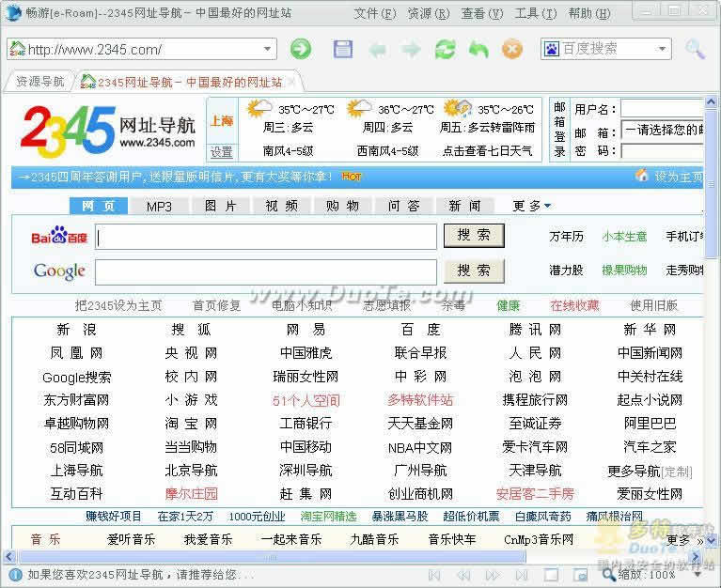Open the 点击查看七日天气 link
This screenshot has width=721, height=588.
click(487, 150)
